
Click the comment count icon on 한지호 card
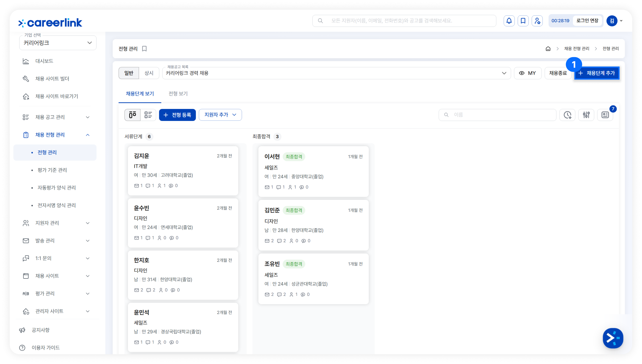(x=148, y=290)
